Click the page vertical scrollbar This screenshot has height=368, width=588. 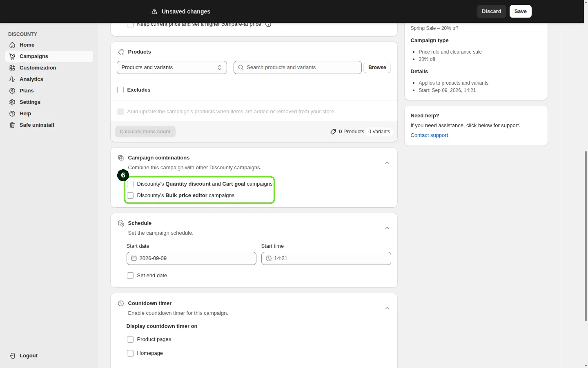586,236
